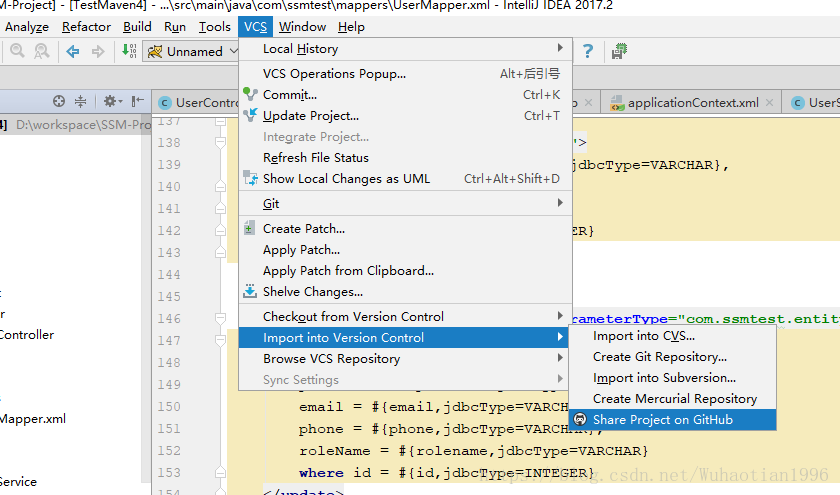
Task: Expand Browse VCS Repository submenu
Action: coord(560,358)
